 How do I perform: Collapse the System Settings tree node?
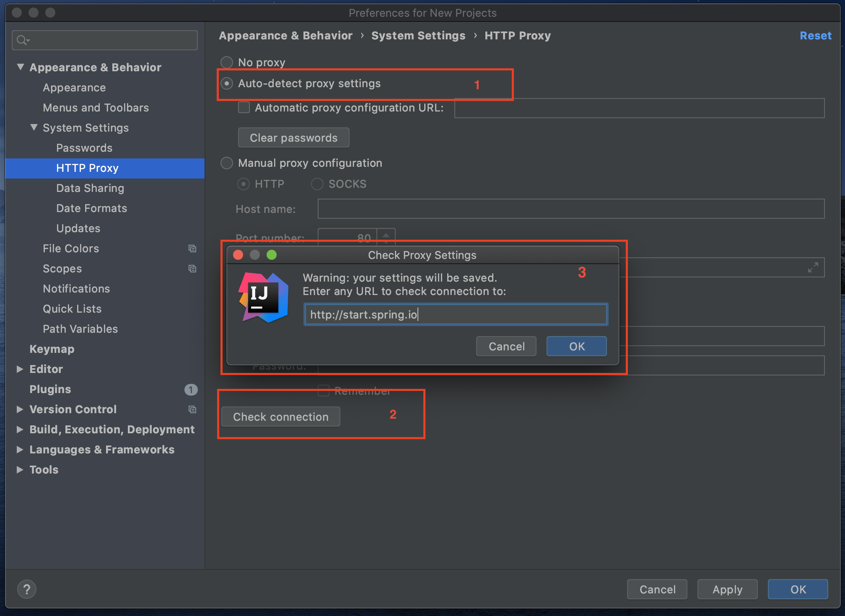tap(34, 127)
